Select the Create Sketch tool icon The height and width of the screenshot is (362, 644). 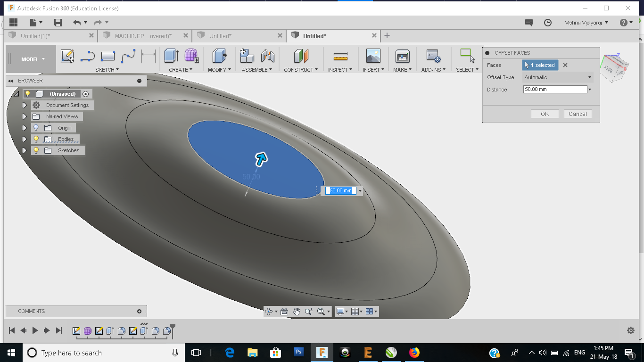(x=67, y=56)
